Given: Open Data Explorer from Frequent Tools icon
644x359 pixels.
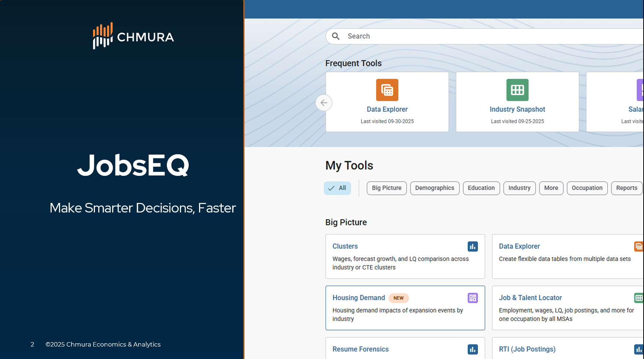Looking at the screenshot, I should 387,90.
